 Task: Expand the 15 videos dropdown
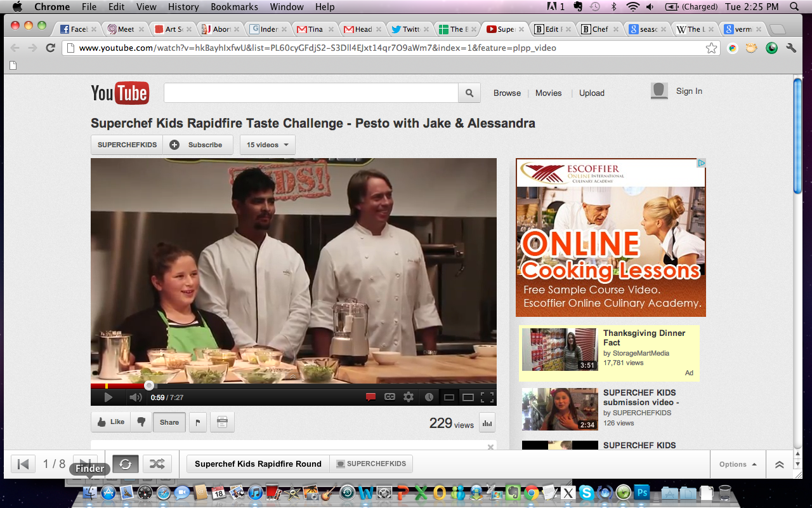(267, 145)
